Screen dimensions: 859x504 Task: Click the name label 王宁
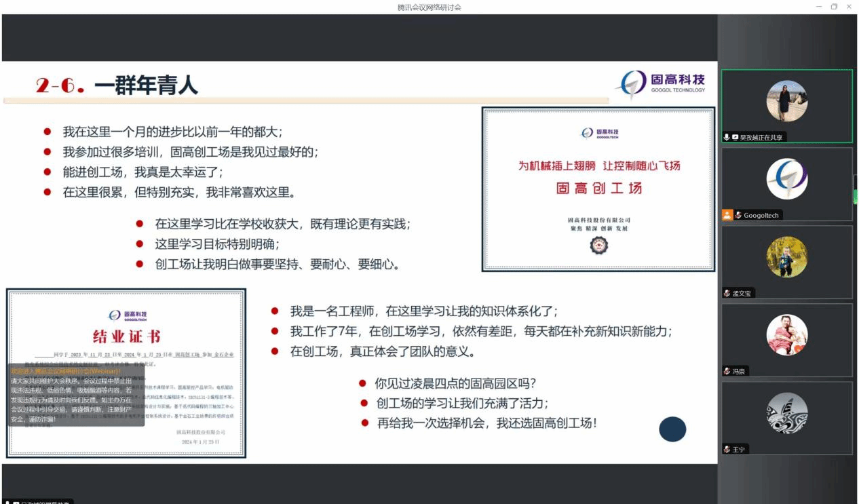pyautogui.click(x=739, y=449)
